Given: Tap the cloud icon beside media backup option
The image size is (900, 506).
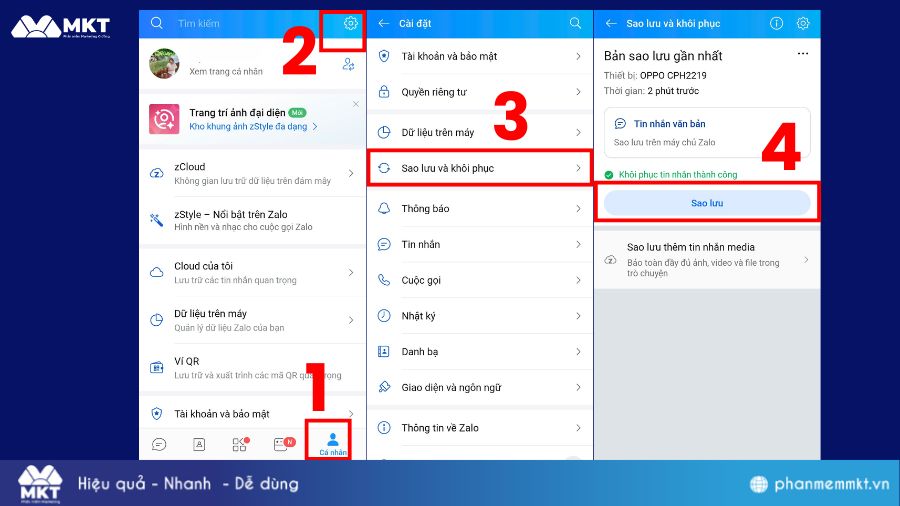Looking at the screenshot, I should (611, 260).
